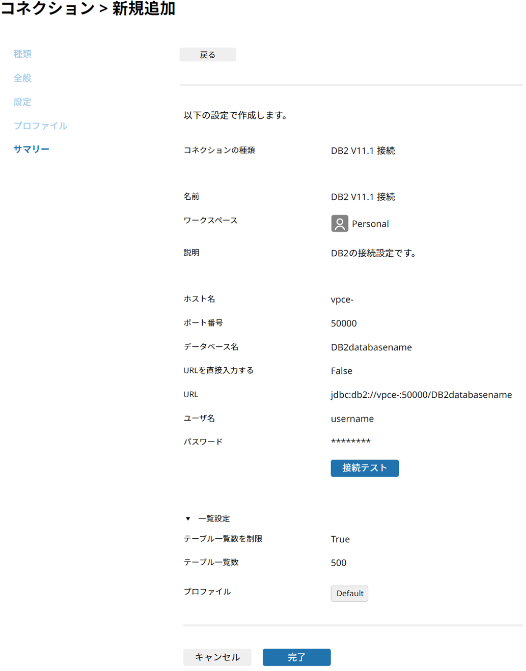
Task: Click the username value text
Action: pos(352,419)
